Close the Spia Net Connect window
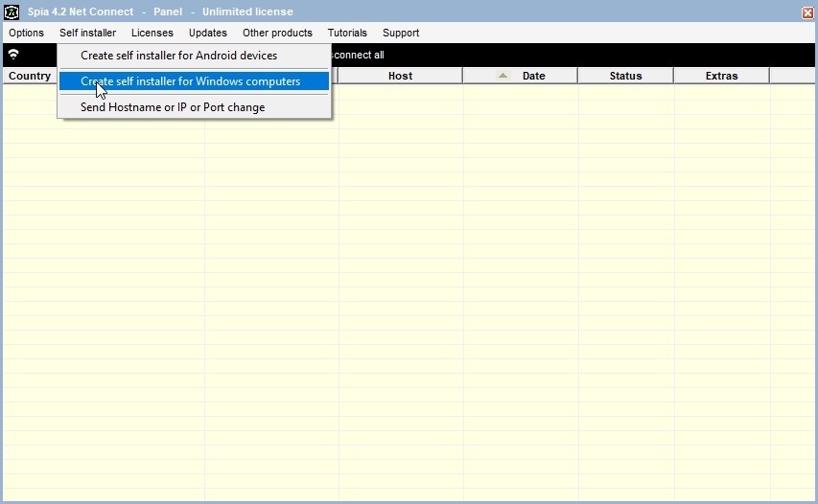This screenshot has height=504, width=818. [807, 12]
